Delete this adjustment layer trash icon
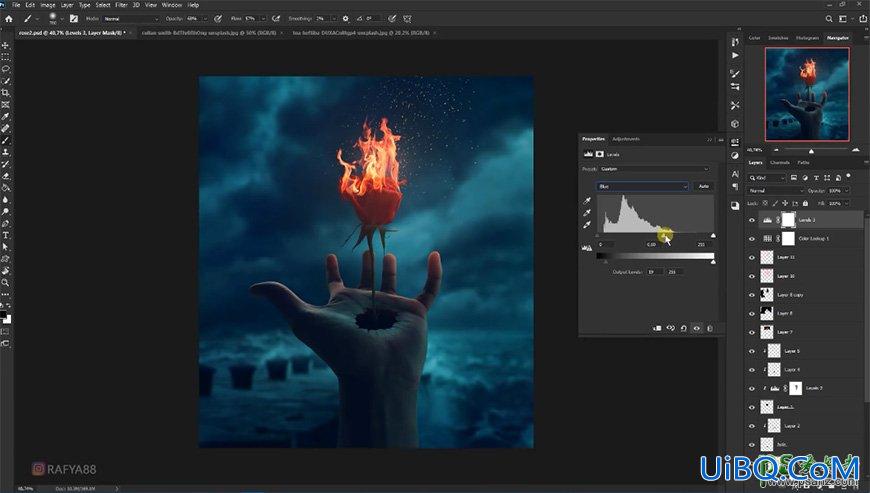870x493 pixels. (710, 328)
